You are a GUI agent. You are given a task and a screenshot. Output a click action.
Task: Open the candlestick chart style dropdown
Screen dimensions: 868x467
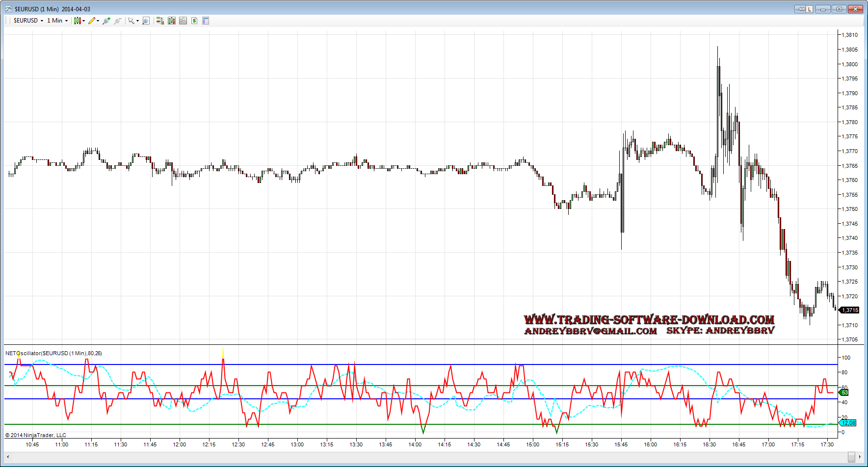tap(79, 21)
